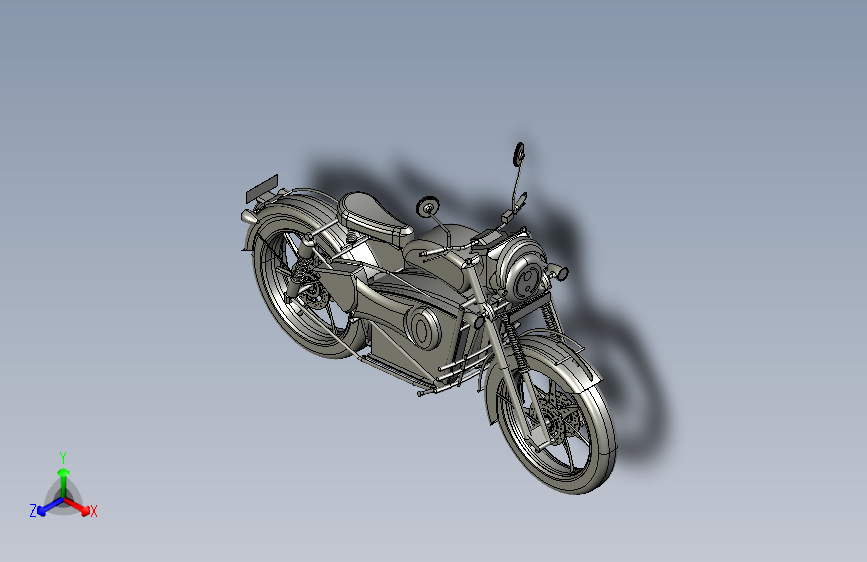Select the tall right-side mirror
Image resolution: width=867 pixels, height=562 pixels.
point(519,154)
